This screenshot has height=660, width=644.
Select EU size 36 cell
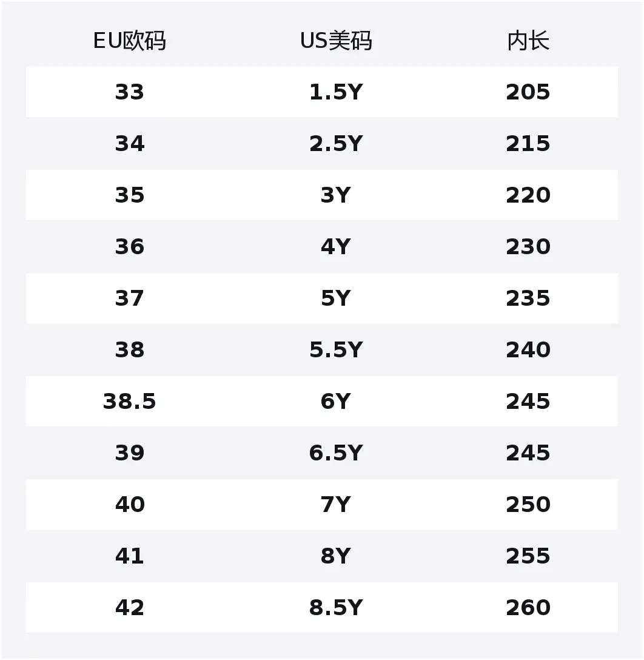129,247
